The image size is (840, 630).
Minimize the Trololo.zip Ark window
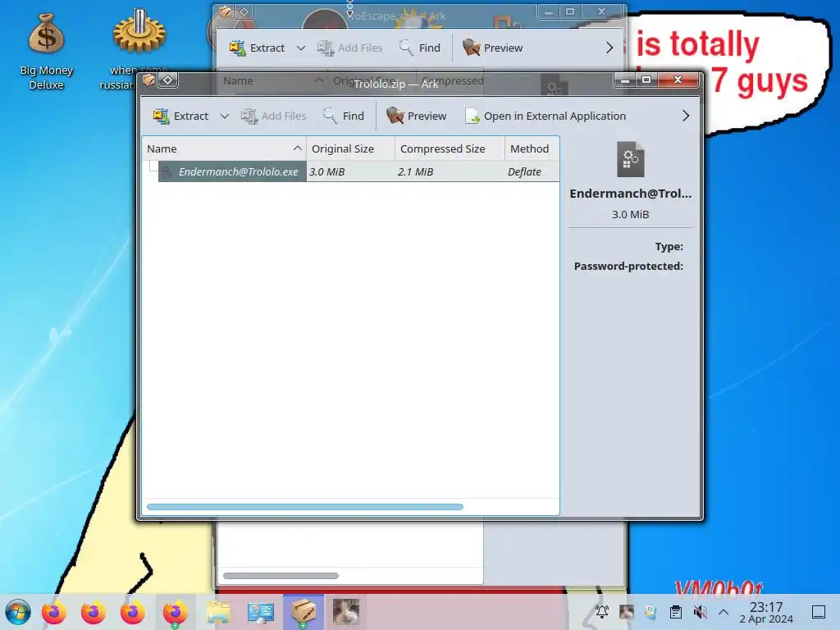click(624, 80)
